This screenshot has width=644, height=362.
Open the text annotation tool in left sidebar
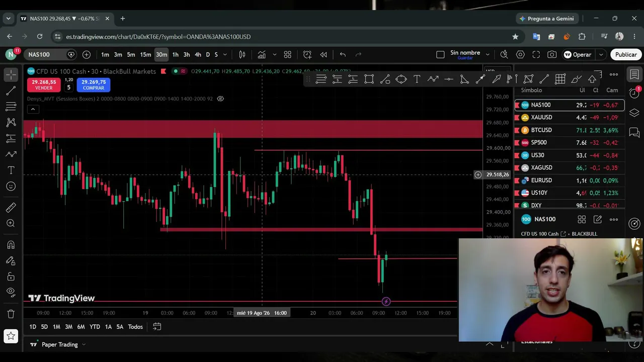point(11,170)
